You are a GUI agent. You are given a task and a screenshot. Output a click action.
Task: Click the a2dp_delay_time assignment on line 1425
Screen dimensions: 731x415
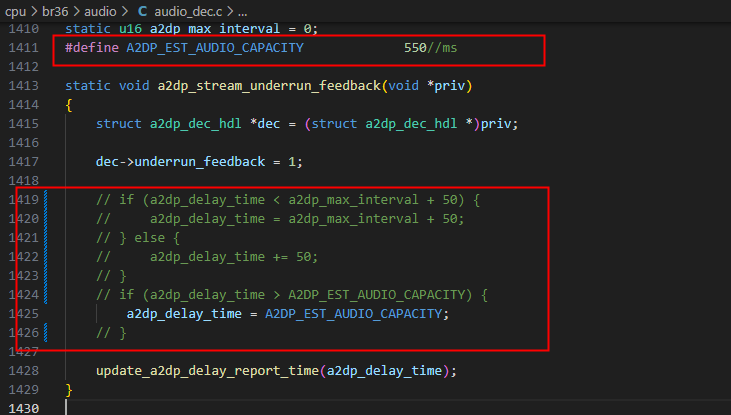[288, 314]
